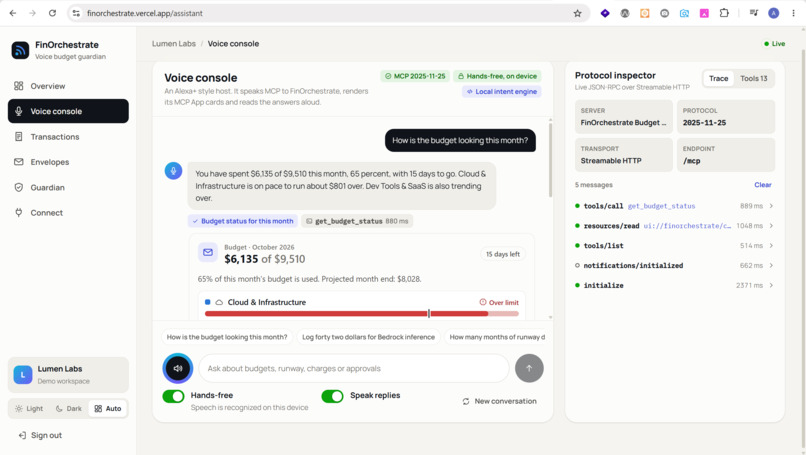Screen dimensions: 806x455
Task: Bookmark this page with star icon
Action: point(577,13)
